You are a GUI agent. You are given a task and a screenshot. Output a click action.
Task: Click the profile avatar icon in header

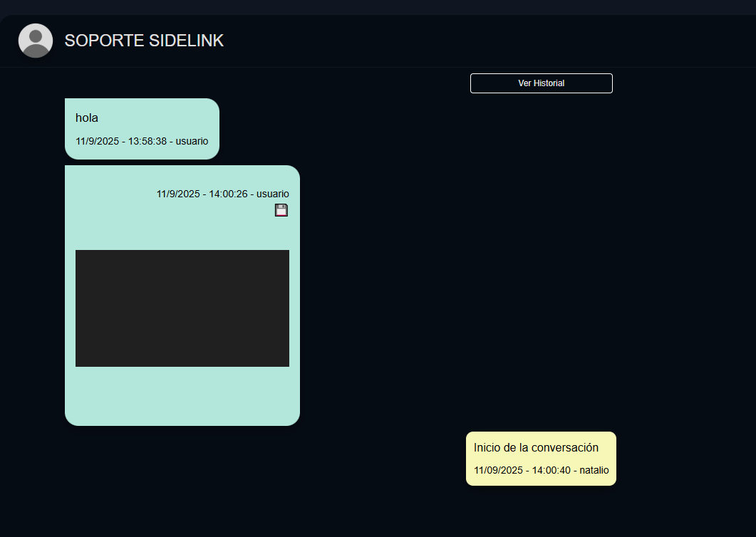36,41
